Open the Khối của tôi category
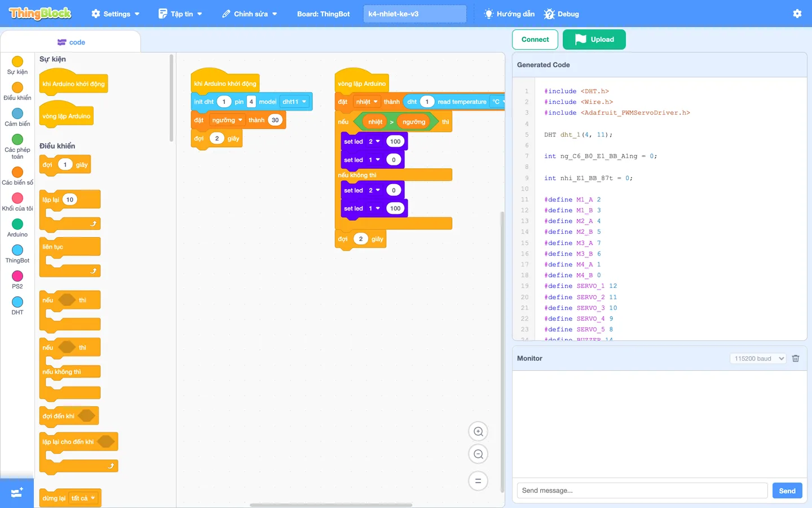Viewport: 812px width, 508px height. pyautogui.click(x=17, y=202)
